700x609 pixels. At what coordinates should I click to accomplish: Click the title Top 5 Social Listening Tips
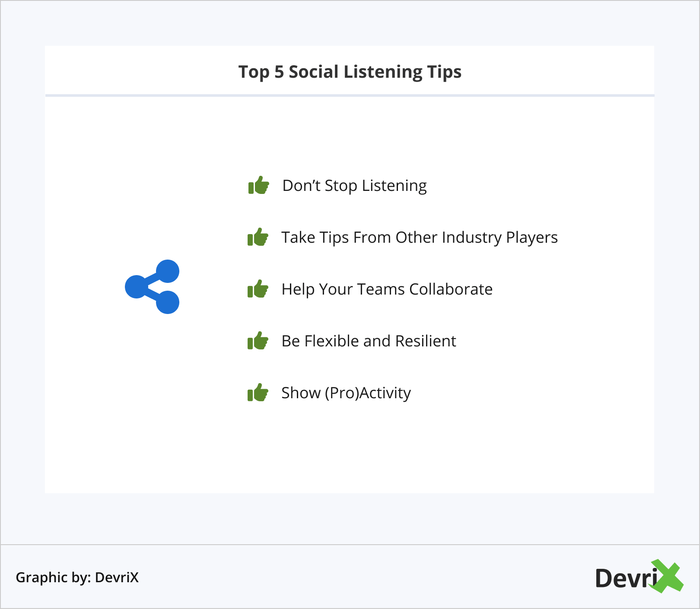click(x=350, y=72)
